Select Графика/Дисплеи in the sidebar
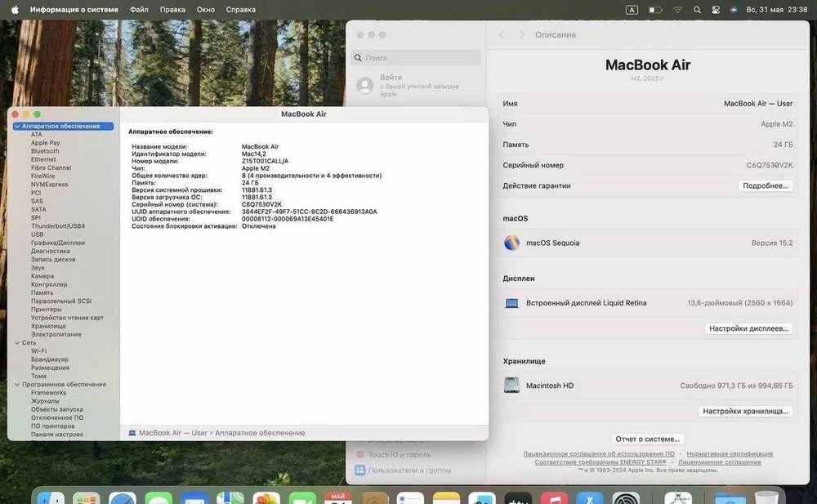Viewport: 817px width, 504px height. [58, 243]
